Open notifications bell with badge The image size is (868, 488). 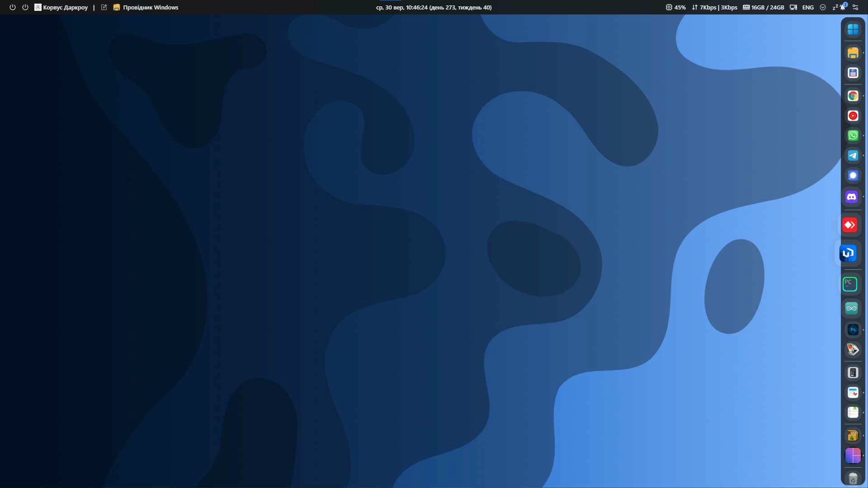(x=843, y=7)
